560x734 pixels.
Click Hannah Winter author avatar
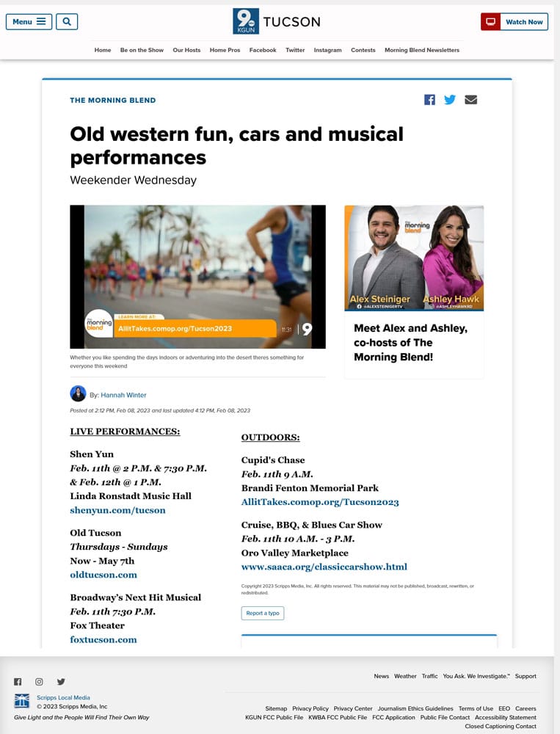tap(78, 393)
